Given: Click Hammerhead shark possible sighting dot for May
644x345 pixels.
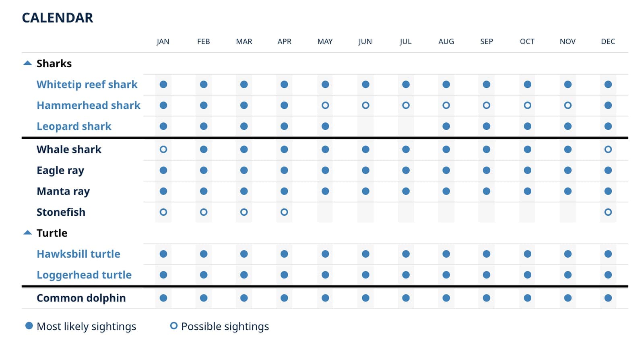Looking at the screenshot, I should [x=325, y=105].
